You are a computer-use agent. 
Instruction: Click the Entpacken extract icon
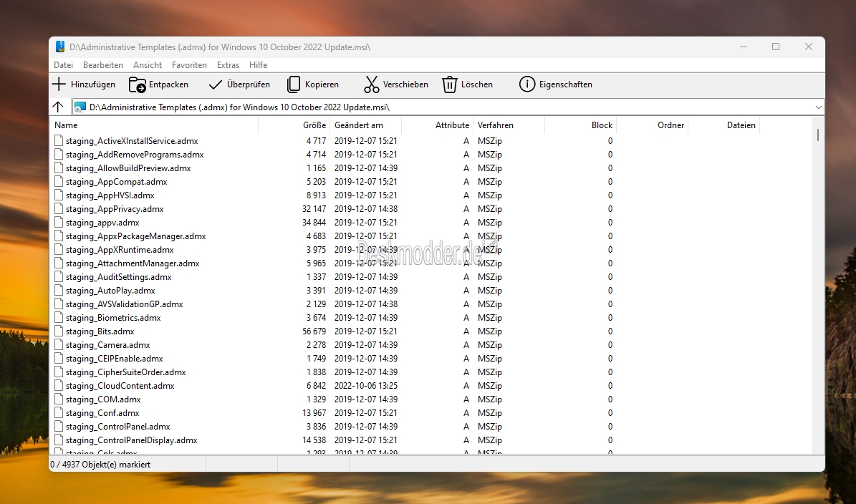(137, 84)
